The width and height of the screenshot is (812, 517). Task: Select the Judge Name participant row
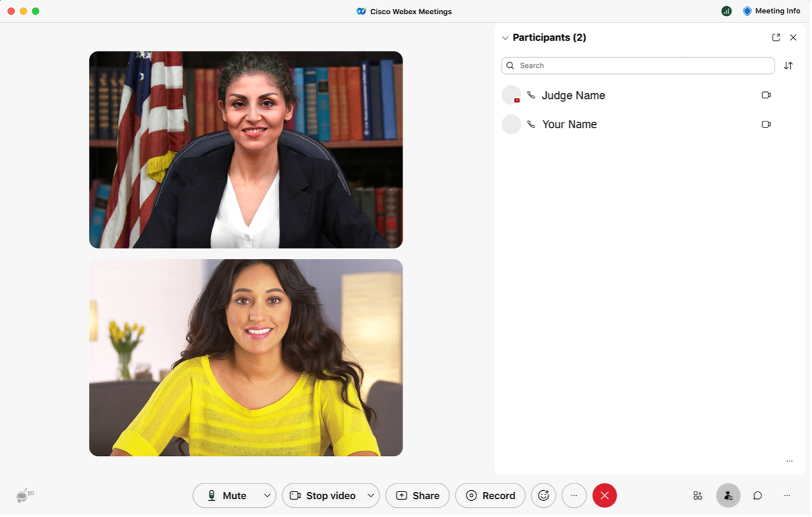[573, 95]
